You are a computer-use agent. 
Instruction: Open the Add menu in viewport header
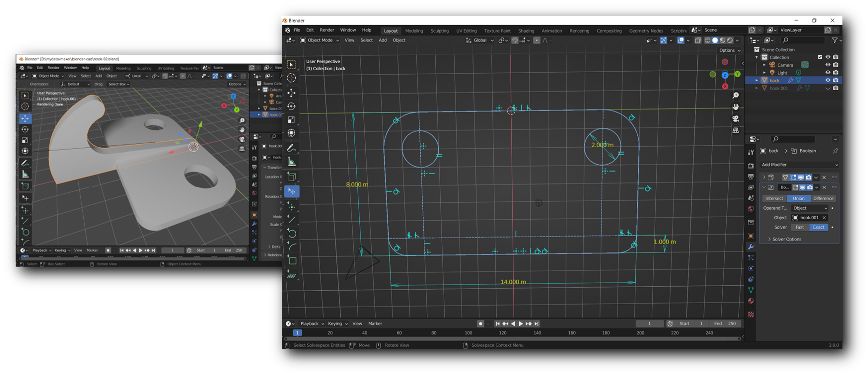(382, 40)
